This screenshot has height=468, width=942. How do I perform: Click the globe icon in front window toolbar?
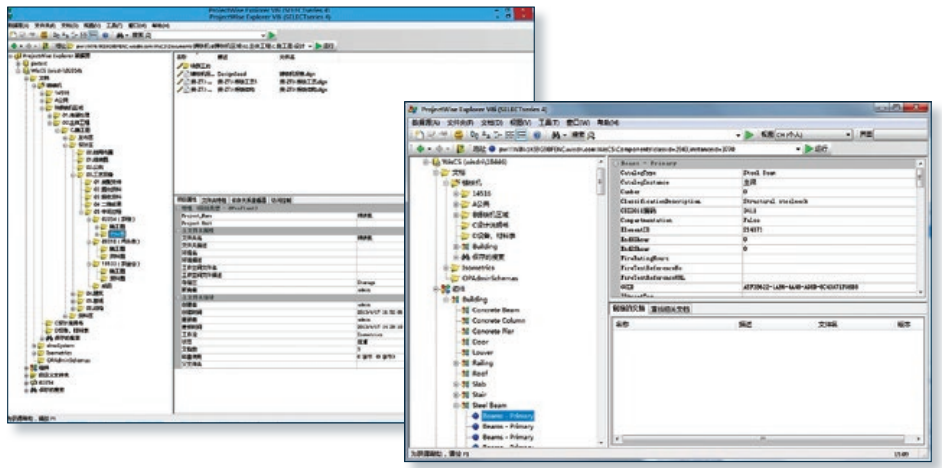point(536,135)
